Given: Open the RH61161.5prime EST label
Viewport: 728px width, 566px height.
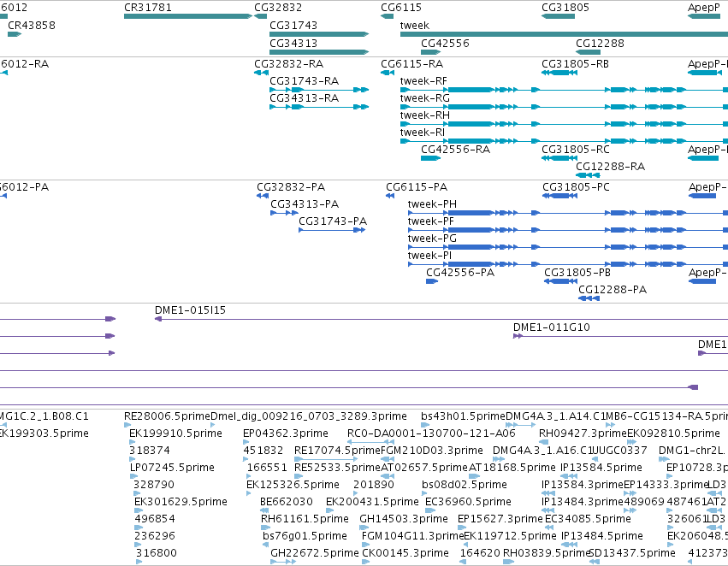Looking at the screenshot, I should click(x=305, y=519).
